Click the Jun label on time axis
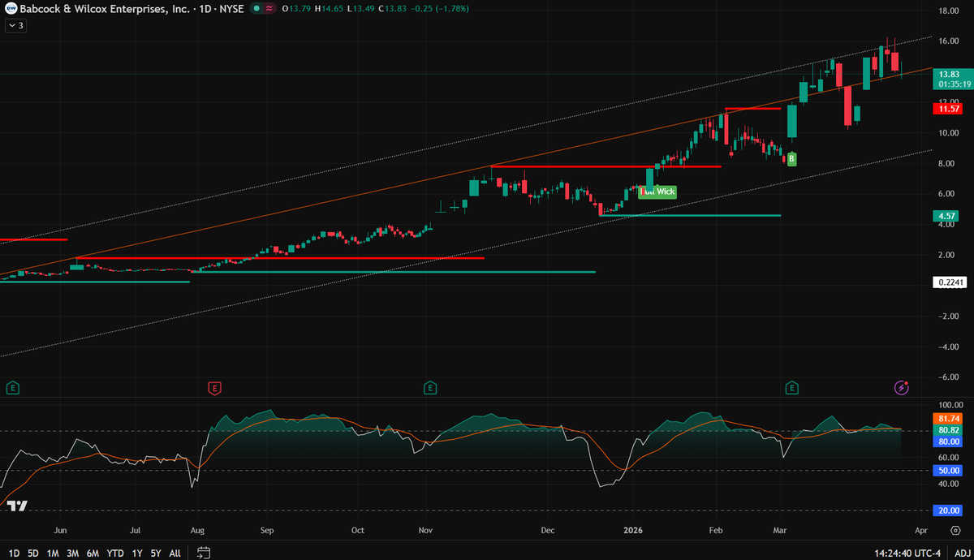 [60, 530]
